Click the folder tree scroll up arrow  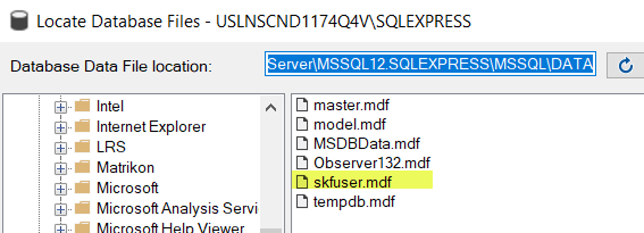[270, 107]
